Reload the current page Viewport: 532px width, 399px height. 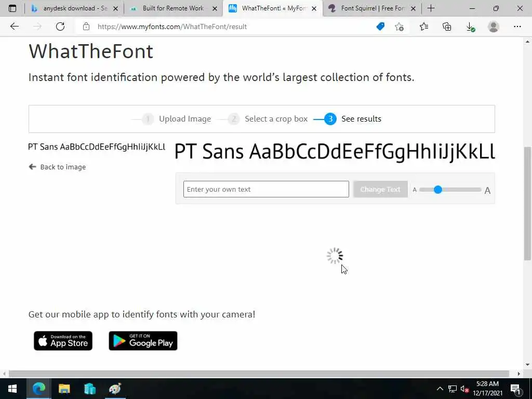(60, 26)
